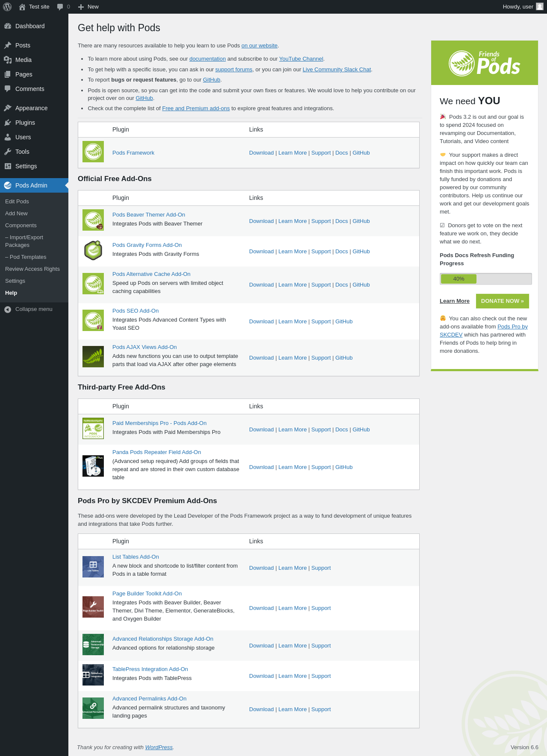Screen dimensions: 547x756
Task: Visit the YouTube Channel link
Action: click(x=301, y=59)
